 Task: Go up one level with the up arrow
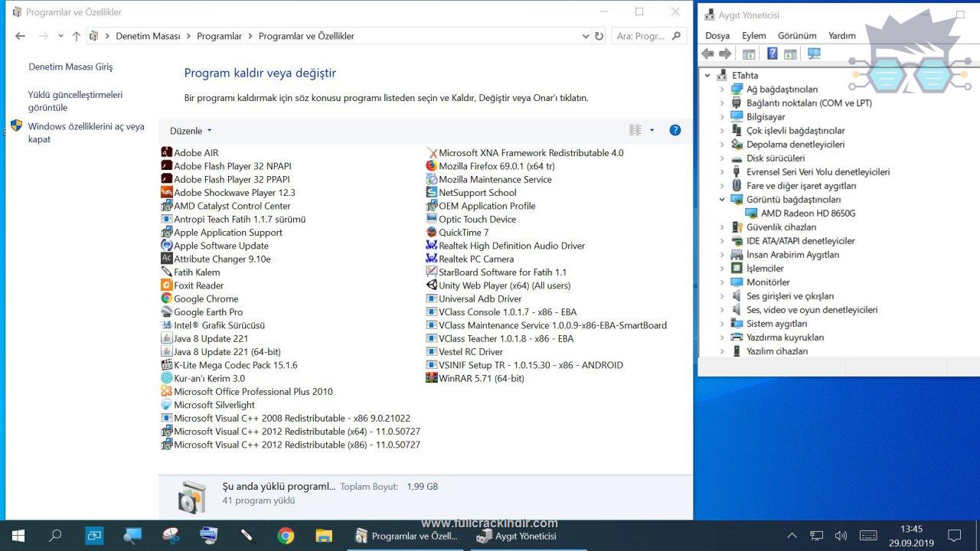pyautogui.click(x=77, y=36)
